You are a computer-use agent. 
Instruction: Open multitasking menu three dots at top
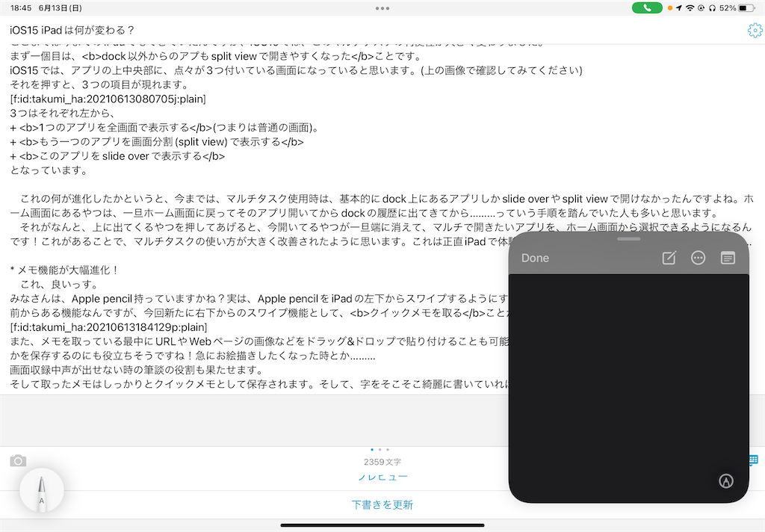coord(382,8)
